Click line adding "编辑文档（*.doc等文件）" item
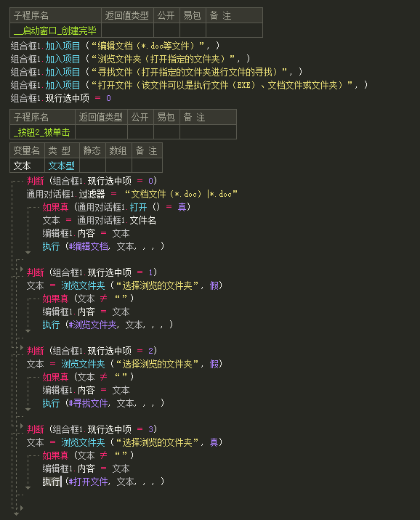Screen dimensions: 420x520 pos(115,46)
